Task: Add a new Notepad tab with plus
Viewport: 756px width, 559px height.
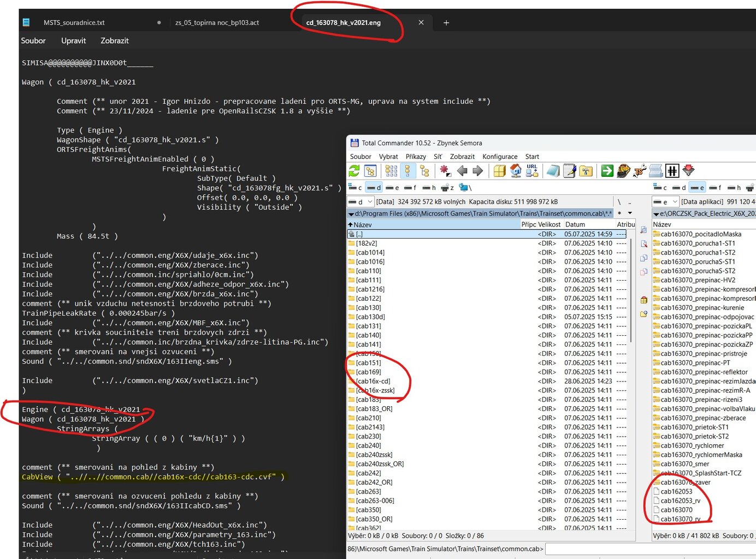Action: (x=446, y=23)
